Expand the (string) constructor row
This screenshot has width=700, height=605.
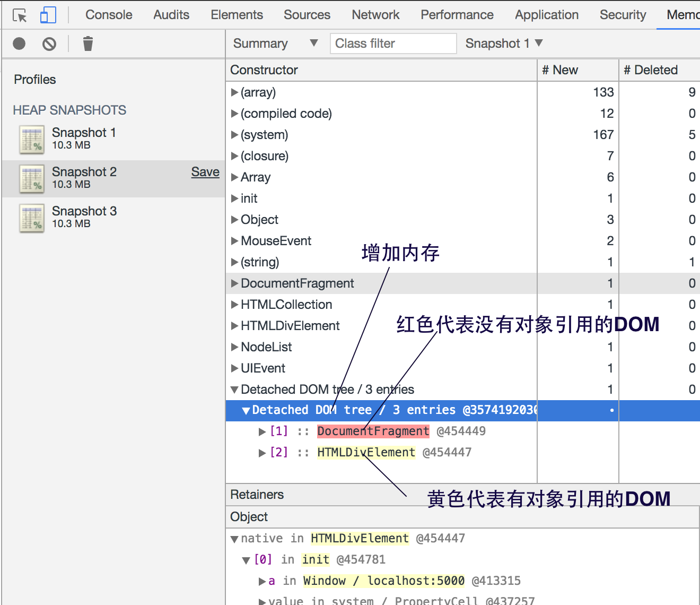coord(234,262)
